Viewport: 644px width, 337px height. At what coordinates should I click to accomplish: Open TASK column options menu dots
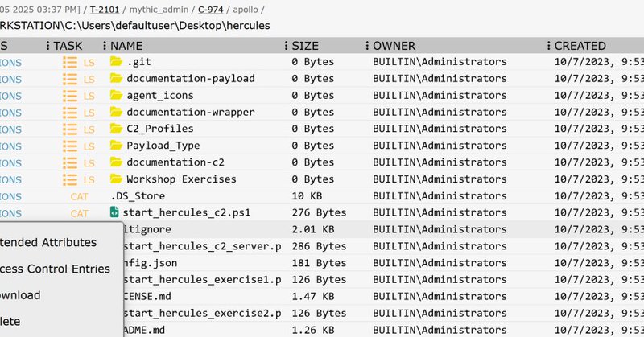[48, 46]
